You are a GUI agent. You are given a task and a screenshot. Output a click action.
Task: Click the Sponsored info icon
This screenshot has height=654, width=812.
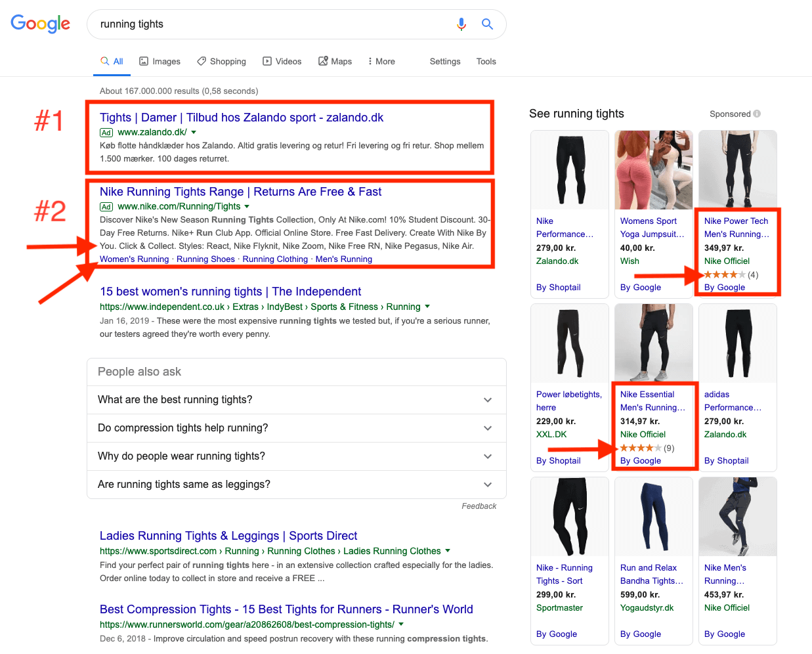pyautogui.click(x=757, y=114)
